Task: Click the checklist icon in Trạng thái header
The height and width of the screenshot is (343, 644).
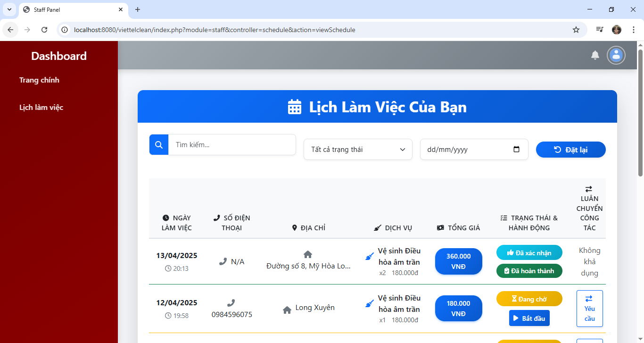Action: [504, 218]
